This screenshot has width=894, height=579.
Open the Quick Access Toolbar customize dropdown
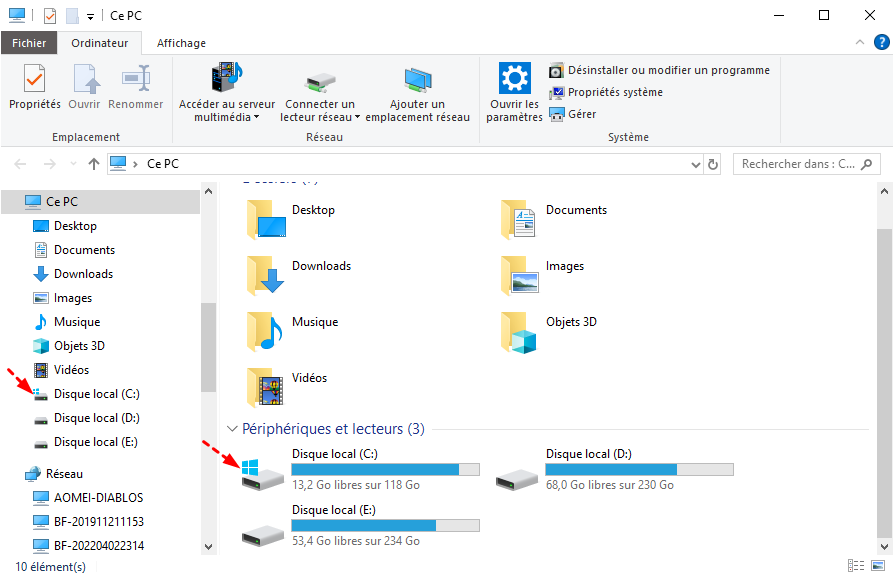[90, 16]
